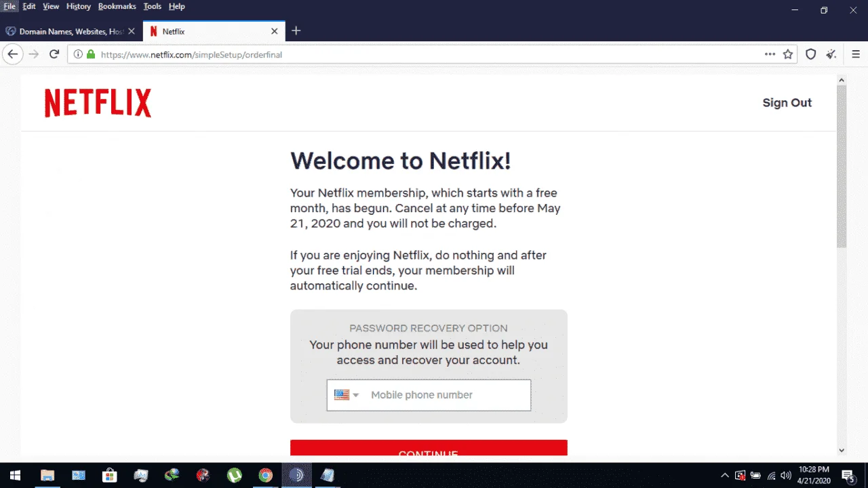The height and width of the screenshot is (488, 868).
Task: Open the View menu
Action: [51, 6]
